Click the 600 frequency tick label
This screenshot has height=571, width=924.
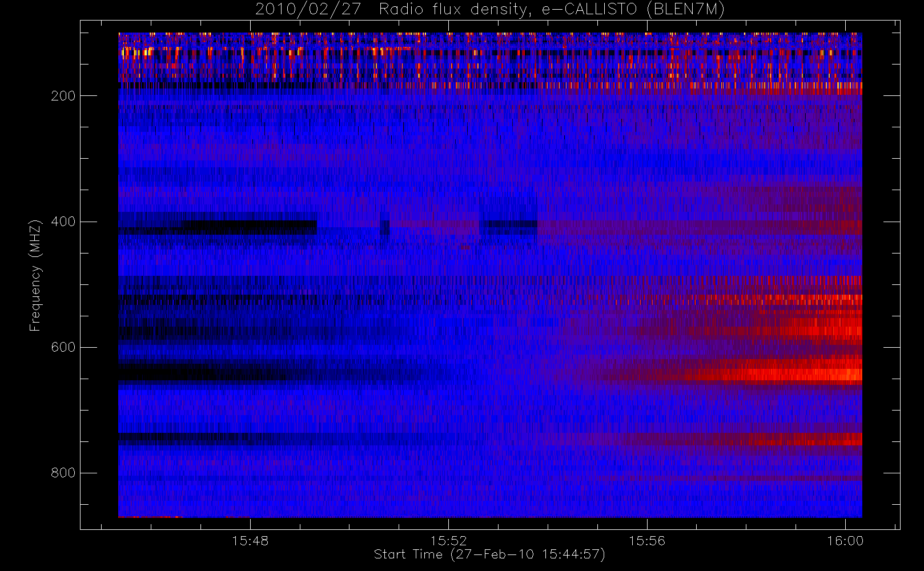pos(63,347)
